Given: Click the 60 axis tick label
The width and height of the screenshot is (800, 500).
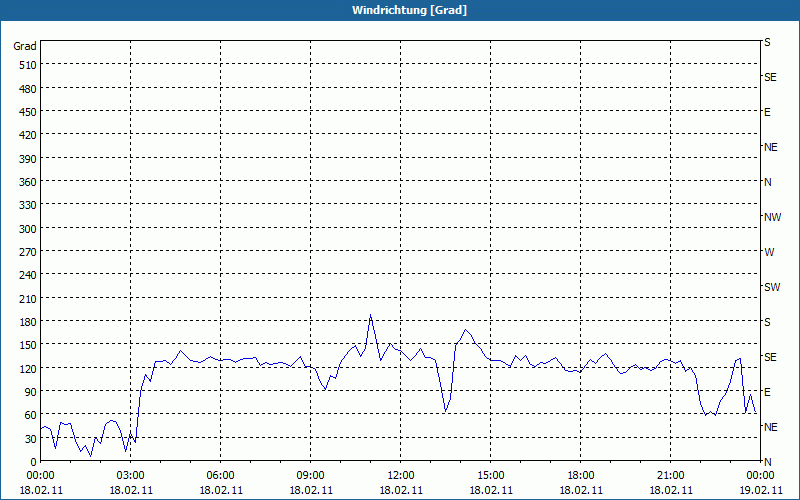Looking at the screenshot, I should pyautogui.click(x=31, y=415).
